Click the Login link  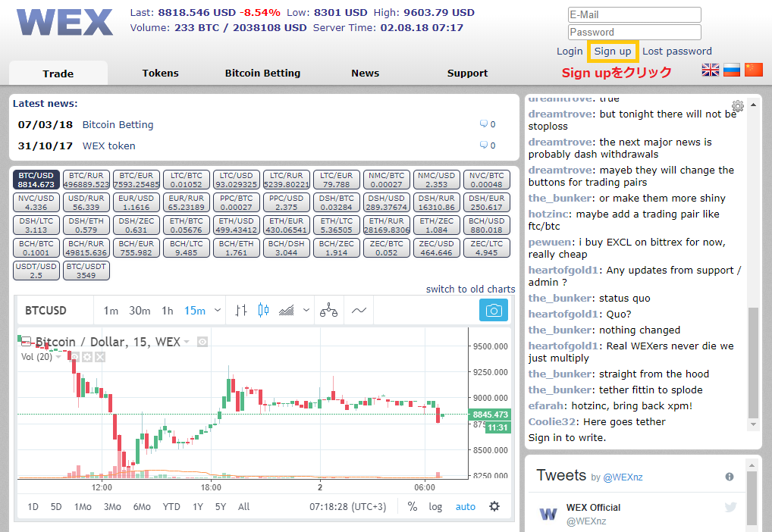[570, 52]
